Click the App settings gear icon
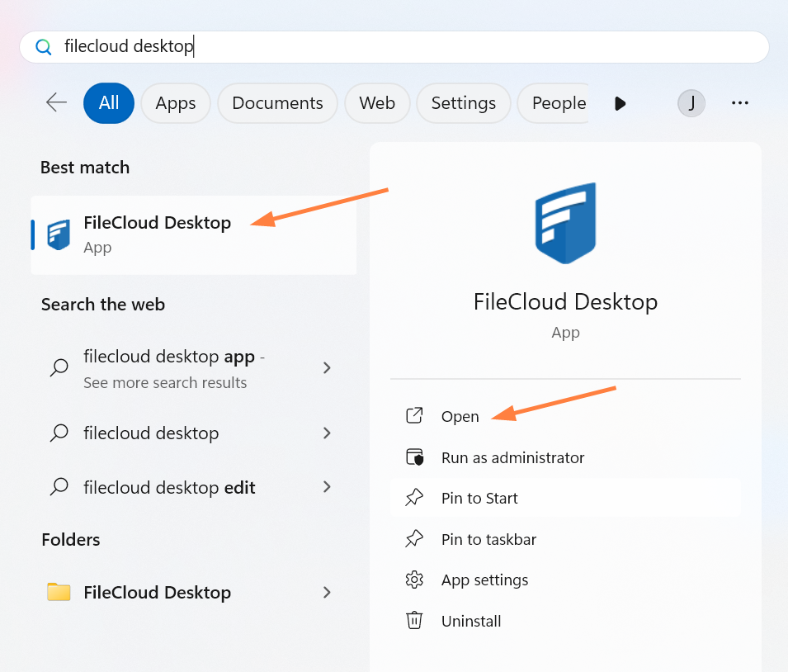The height and width of the screenshot is (672, 788). tap(414, 580)
